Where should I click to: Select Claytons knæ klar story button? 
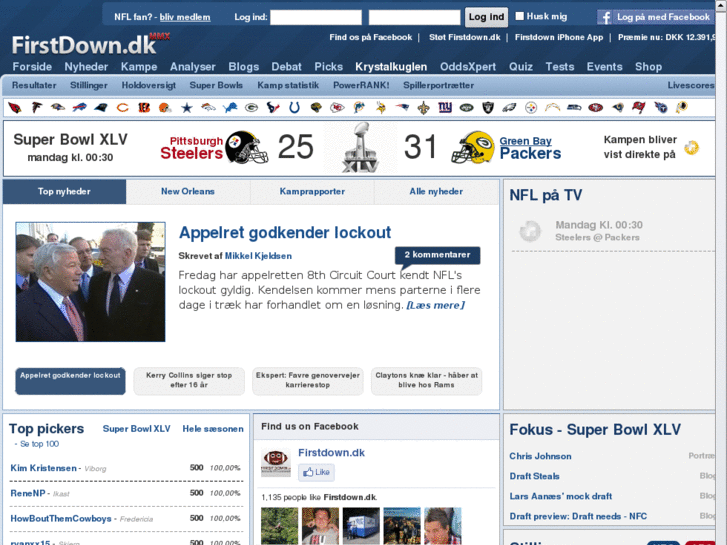coord(427,380)
